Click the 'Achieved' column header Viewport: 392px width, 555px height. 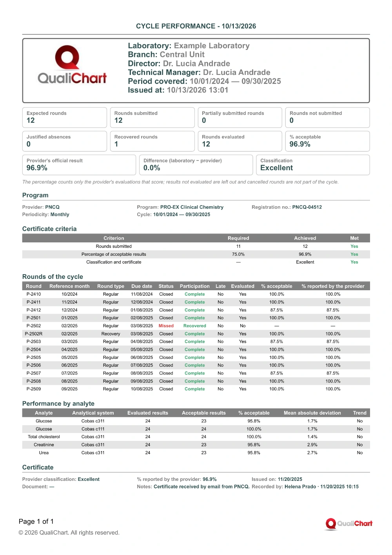pos(305,238)
